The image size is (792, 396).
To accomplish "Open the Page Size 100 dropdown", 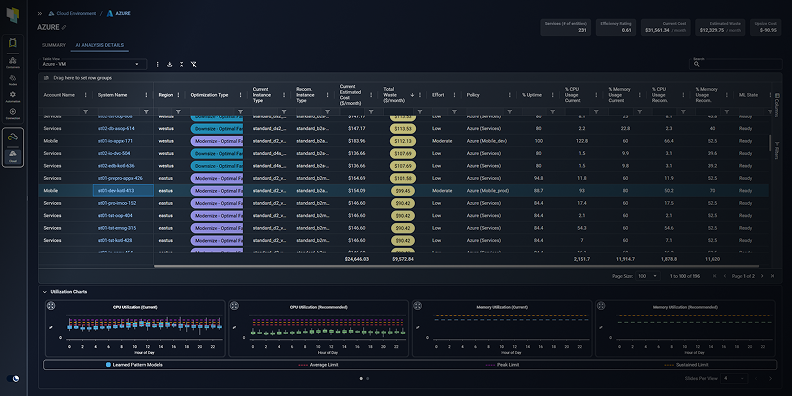I will pyautogui.click(x=649, y=276).
